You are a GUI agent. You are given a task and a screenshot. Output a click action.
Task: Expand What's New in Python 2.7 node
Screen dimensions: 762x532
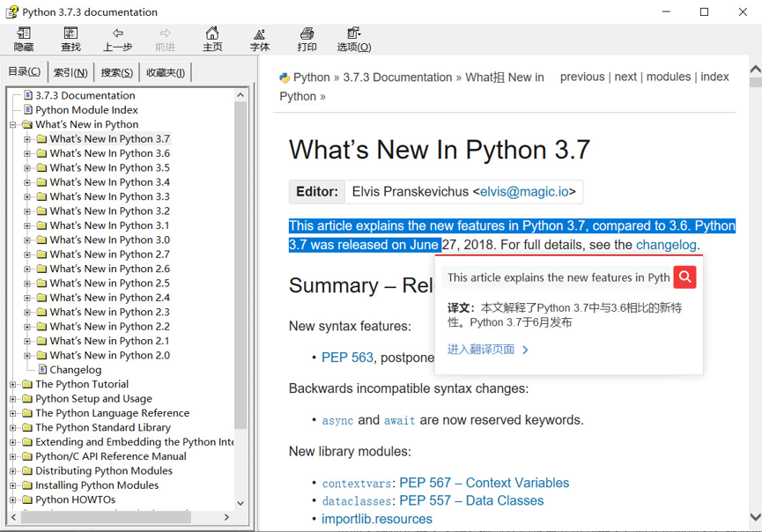[27, 255]
